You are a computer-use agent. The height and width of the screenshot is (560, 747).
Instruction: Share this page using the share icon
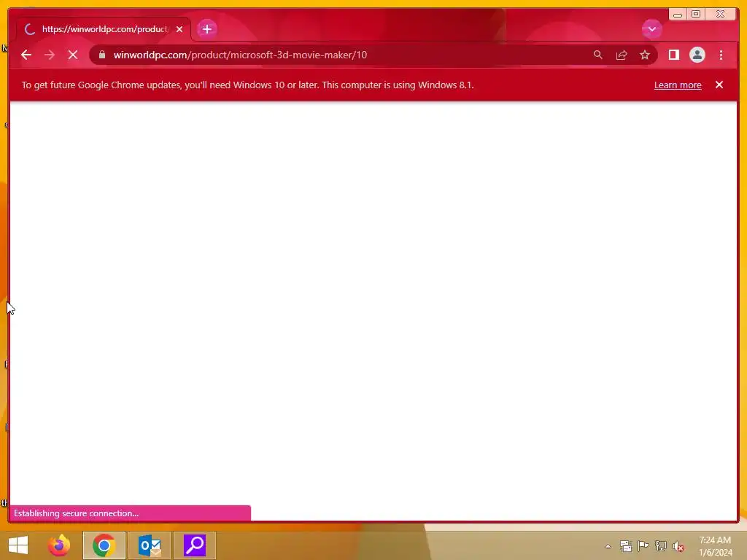tap(622, 55)
